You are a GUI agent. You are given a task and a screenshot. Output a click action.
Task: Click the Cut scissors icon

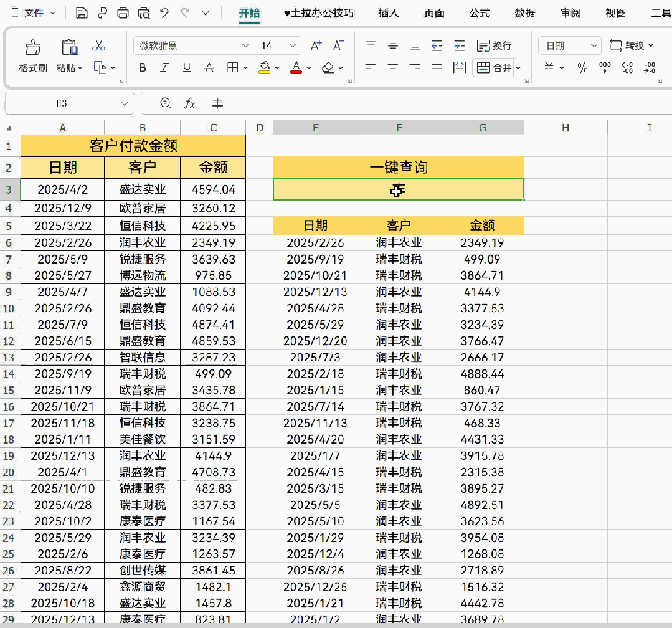pos(98,45)
